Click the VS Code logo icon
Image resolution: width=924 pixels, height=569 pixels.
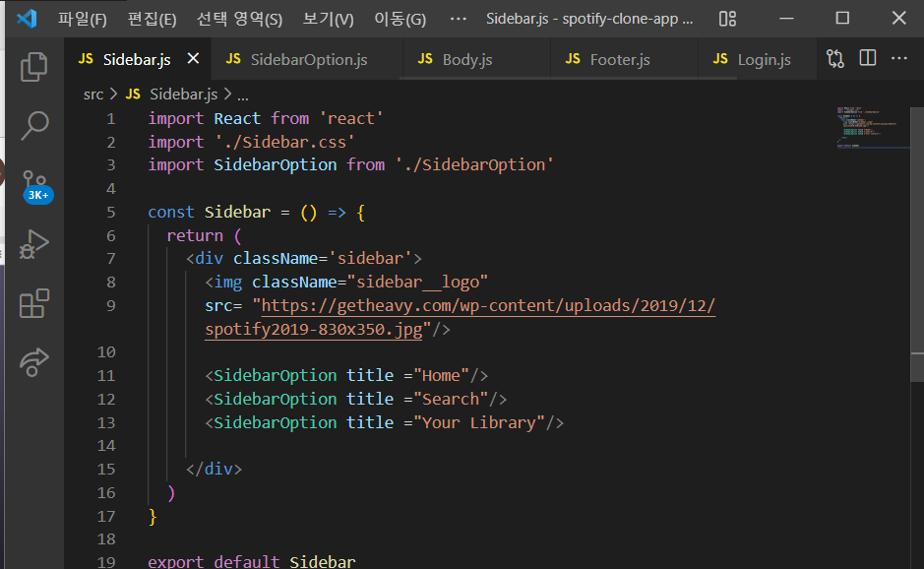pyautogui.click(x=27, y=19)
